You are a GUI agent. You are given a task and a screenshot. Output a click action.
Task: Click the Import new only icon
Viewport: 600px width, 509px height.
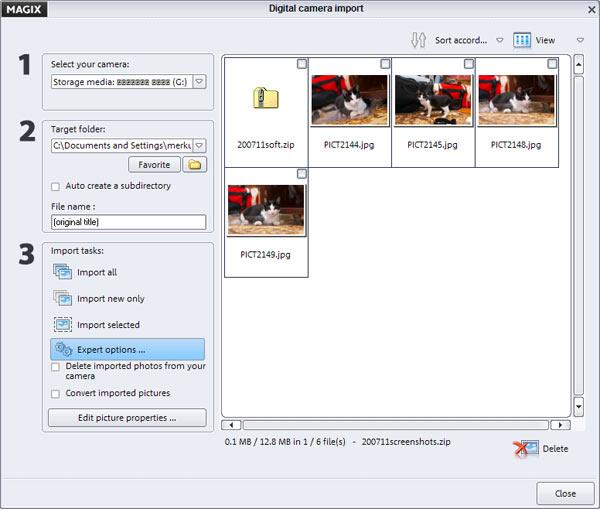tap(62, 298)
